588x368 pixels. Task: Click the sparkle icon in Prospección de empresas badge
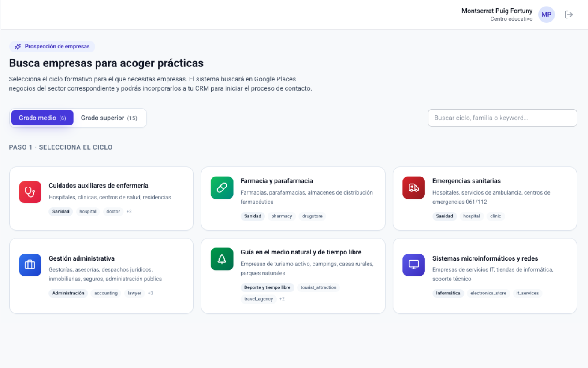pyautogui.click(x=18, y=47)
